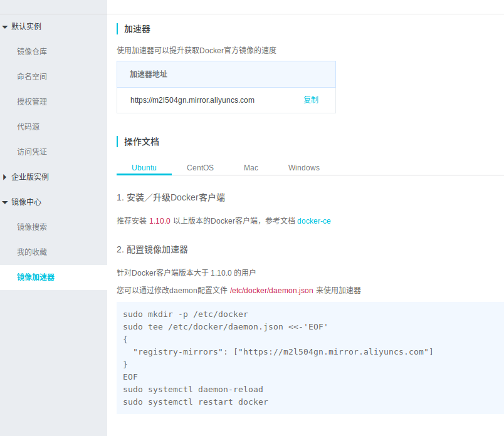The image size is (504, 436).
Task: Click description 使用加速器可以提升获取Docker官方镜像的速度
Action: pos(196,51)
